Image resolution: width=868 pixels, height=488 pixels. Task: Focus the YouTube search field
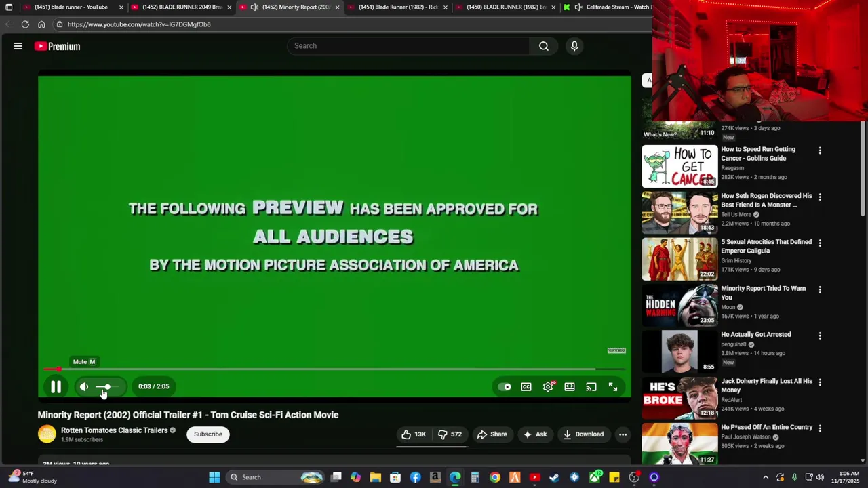tap(408, 46)
